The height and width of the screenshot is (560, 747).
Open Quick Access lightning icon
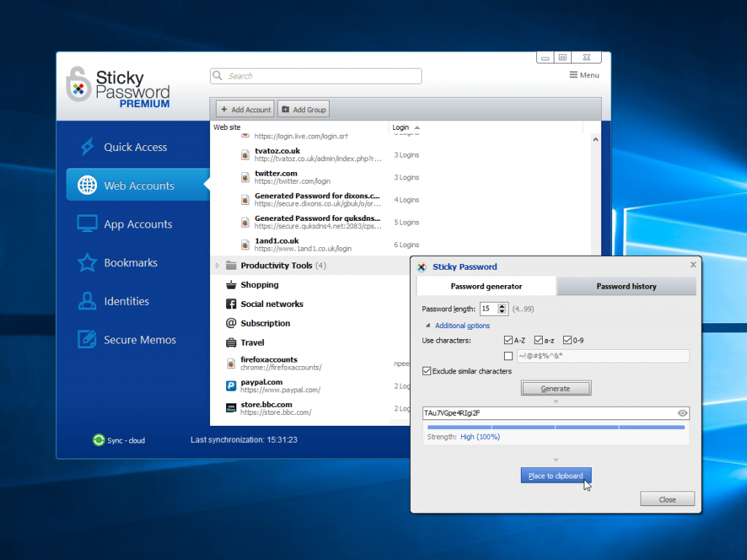pyautogui.click(x=88, y=147)
